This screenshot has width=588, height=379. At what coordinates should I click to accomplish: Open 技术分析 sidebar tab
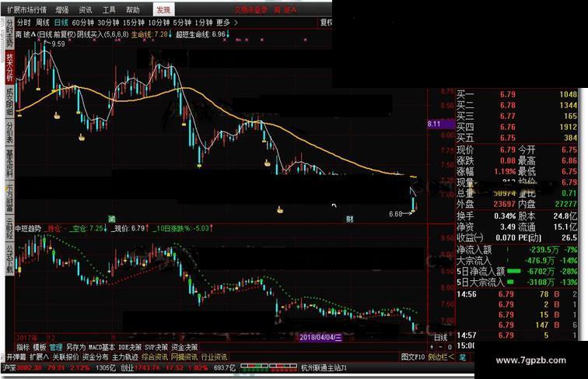point(10,68)
